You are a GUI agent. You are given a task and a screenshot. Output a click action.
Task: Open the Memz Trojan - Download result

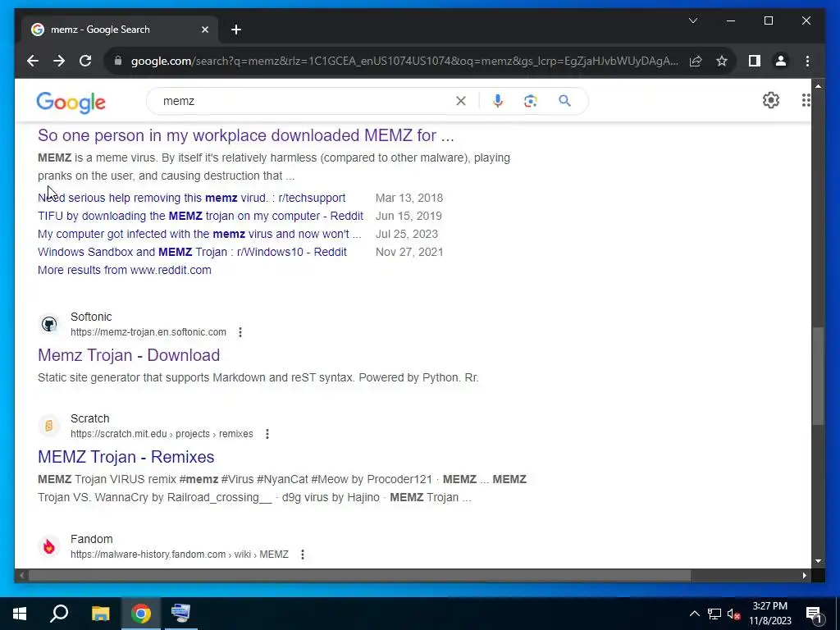click(129, 355)
